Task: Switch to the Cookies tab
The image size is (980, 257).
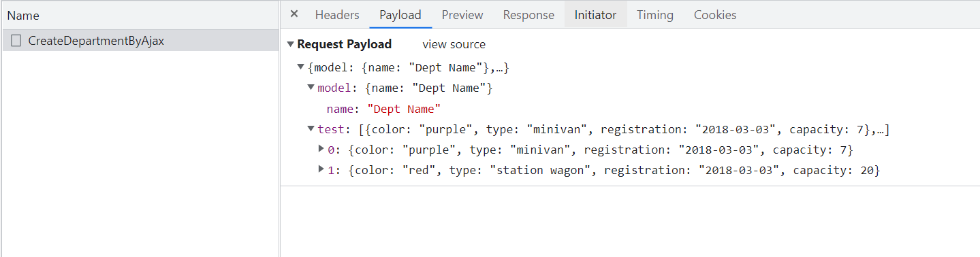Action: (715, 15)
